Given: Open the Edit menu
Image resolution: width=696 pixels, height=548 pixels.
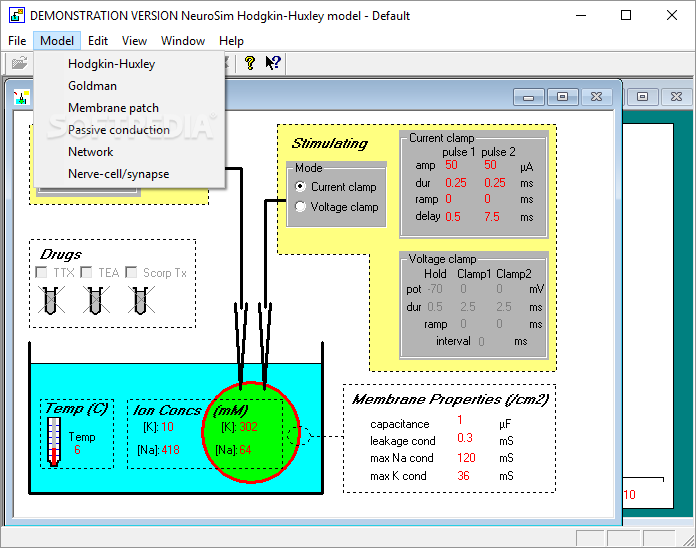Looking at the screenshot, I should click(98, 41).
